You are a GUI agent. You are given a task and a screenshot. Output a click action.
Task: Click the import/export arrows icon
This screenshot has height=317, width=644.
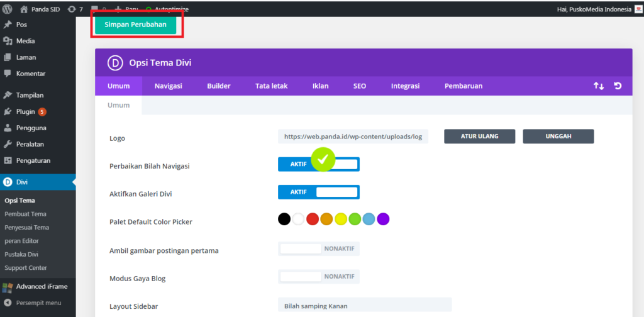pyautogui.click(x=599, y=86)
